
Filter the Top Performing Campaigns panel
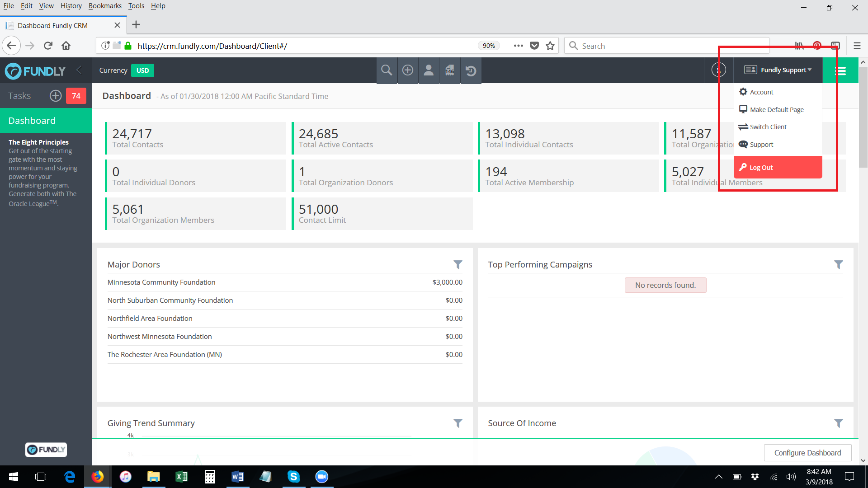click(x=839, y=265)
